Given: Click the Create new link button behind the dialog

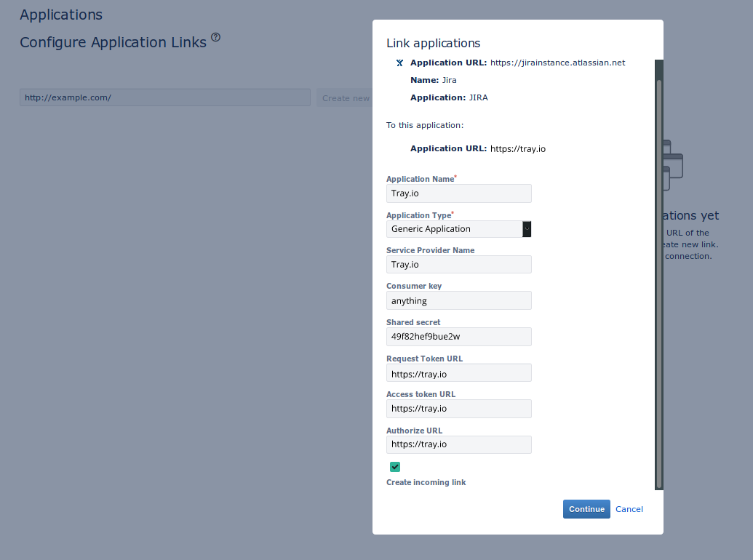Looking at the screenshot, I should [x=344, y=98].
